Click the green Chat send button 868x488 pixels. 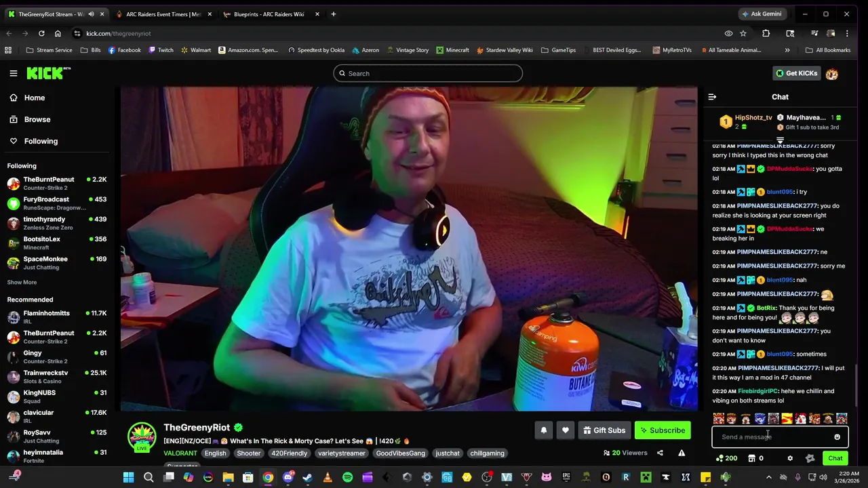(835, 458)
